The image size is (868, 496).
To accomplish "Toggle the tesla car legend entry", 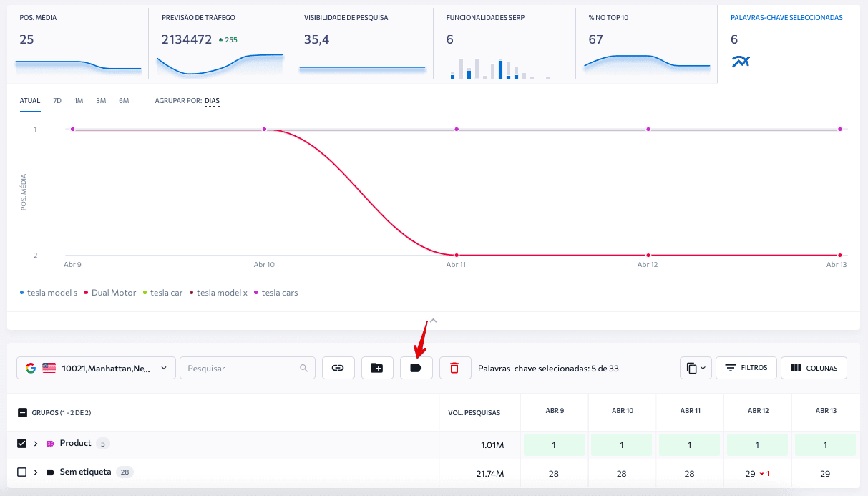I will tap(162, 293).
